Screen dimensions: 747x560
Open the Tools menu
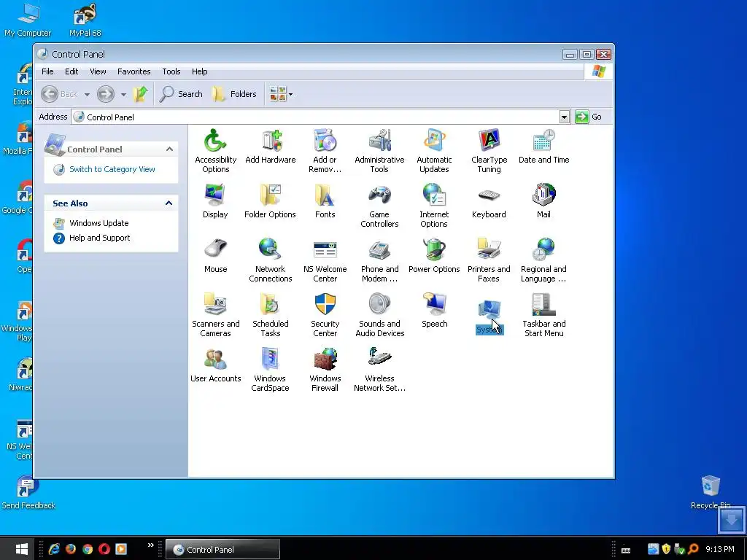pos(171,71)
